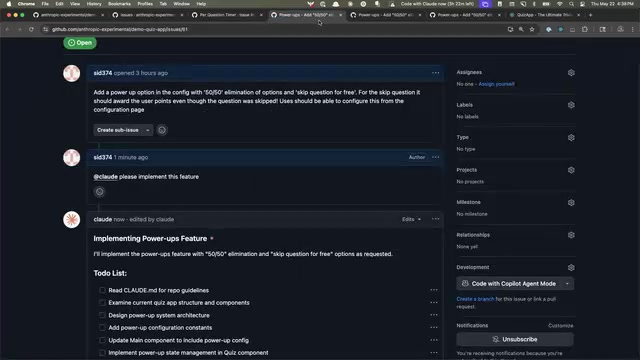Open Chrome zoom magnifier icon in address bar
Image resolution: width=640 pixels, height=360 pixels.
tap(521, 29)
